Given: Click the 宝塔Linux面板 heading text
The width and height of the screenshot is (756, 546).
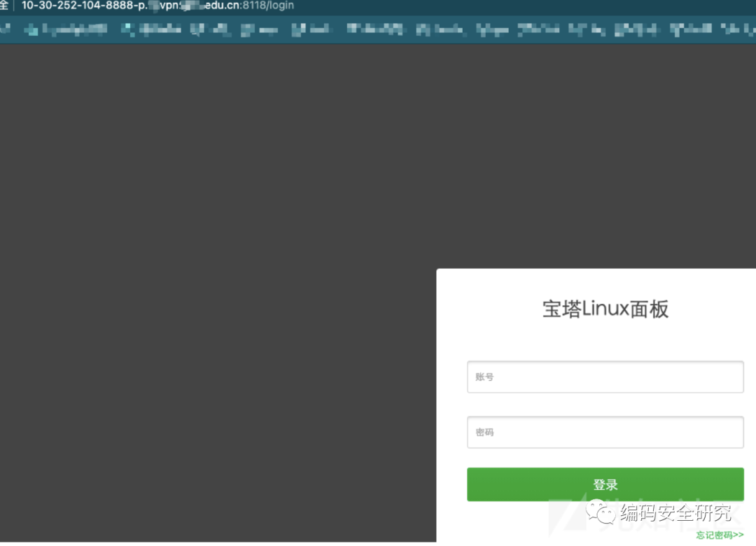Looking at the screenshot, I should (605, 309).
